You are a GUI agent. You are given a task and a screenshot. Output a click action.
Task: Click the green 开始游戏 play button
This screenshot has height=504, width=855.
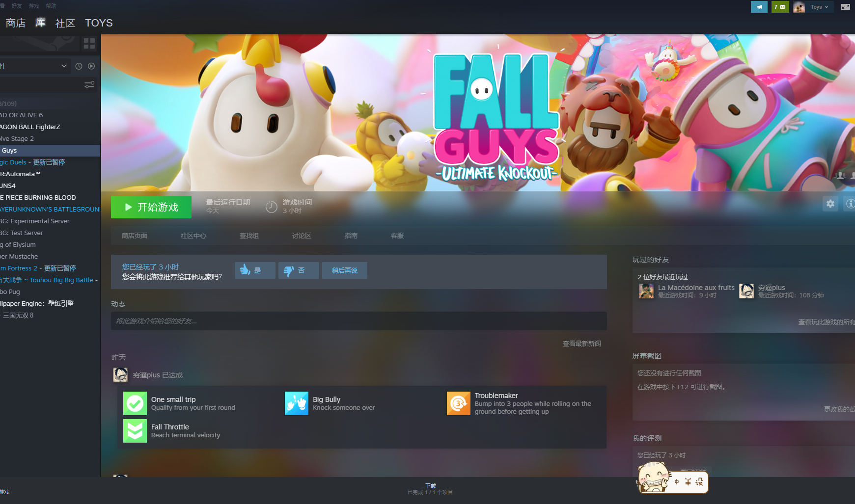pos(151,207)
